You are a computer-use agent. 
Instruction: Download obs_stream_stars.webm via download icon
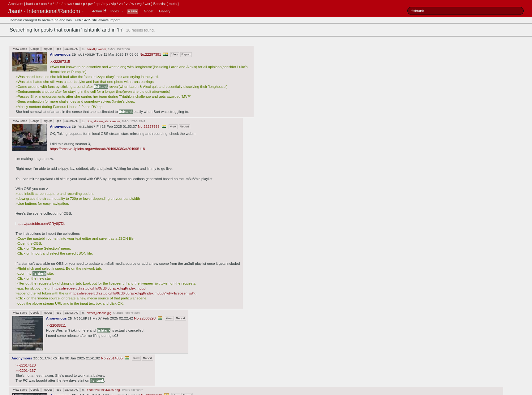[83, 121]
